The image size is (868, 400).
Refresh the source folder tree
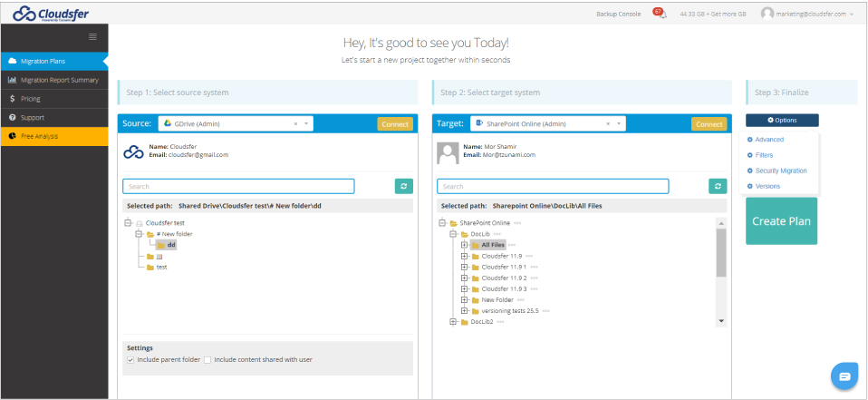click(x=403, y=186)
